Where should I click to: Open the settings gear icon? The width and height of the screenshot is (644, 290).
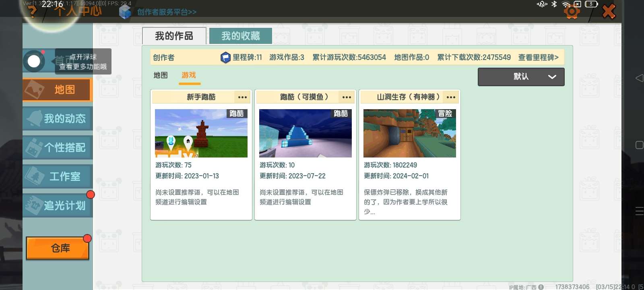(x=572, y=11)
